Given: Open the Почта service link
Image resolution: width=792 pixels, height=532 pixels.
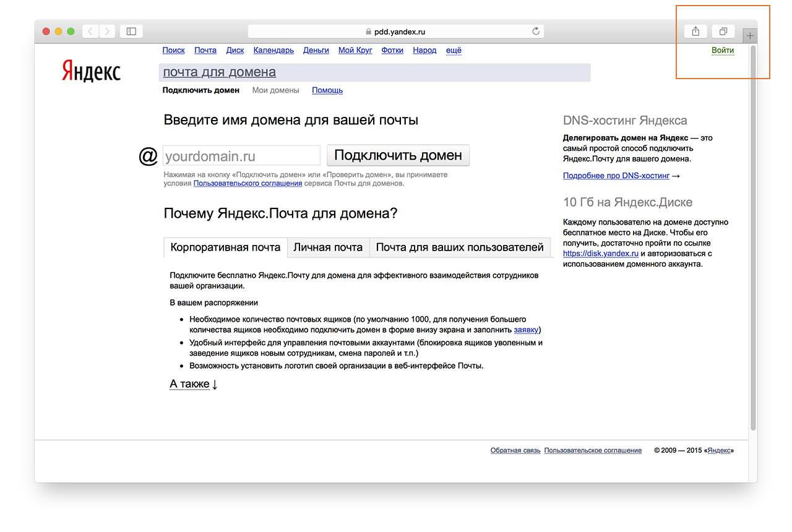Looking at the screenshot, I should [x=205, y=50].
